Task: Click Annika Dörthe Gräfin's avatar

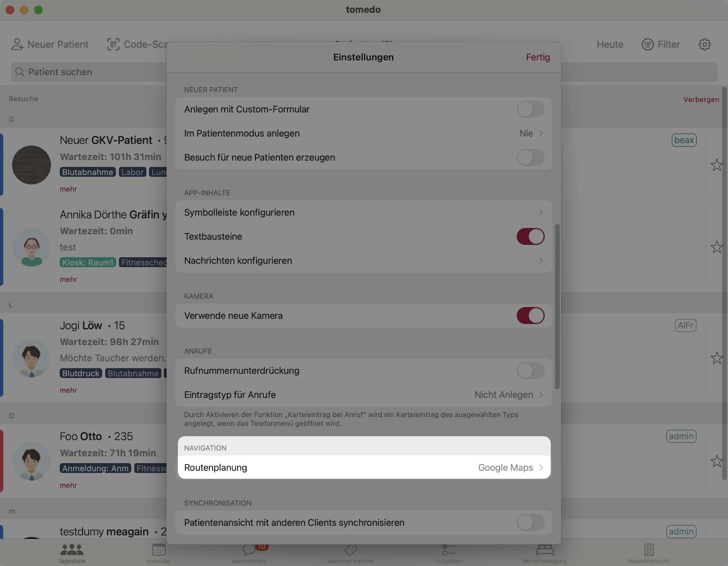Action: pos(32,247)
